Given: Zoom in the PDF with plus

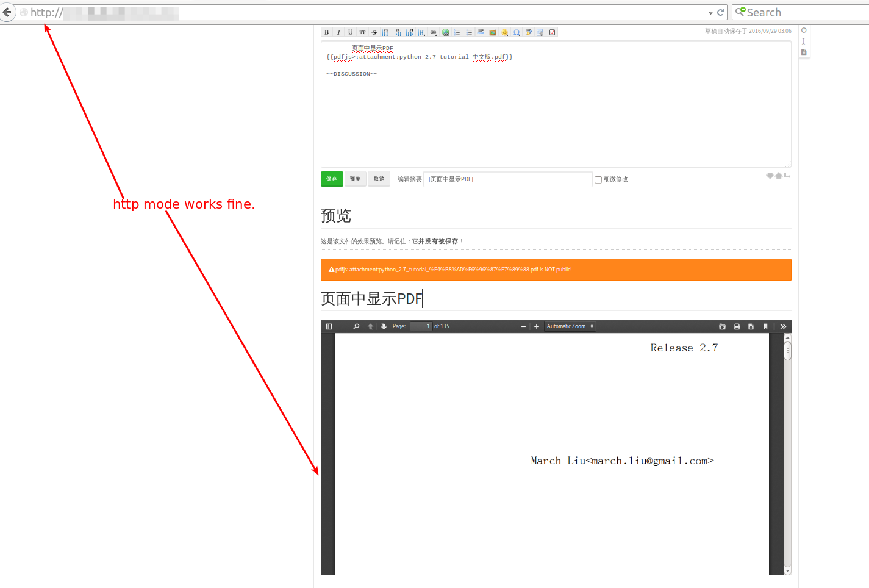Looking at the screenshot, I should pos(537,326).
